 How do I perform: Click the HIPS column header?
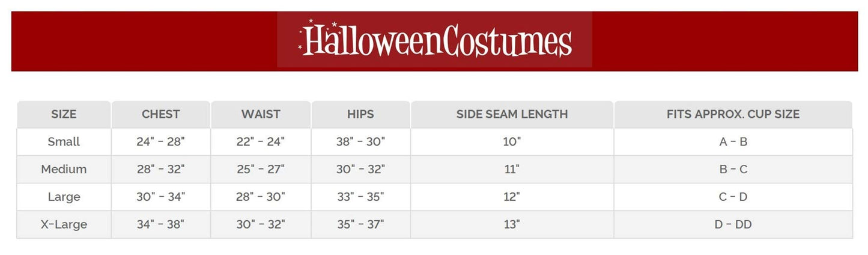coord(360,114)
